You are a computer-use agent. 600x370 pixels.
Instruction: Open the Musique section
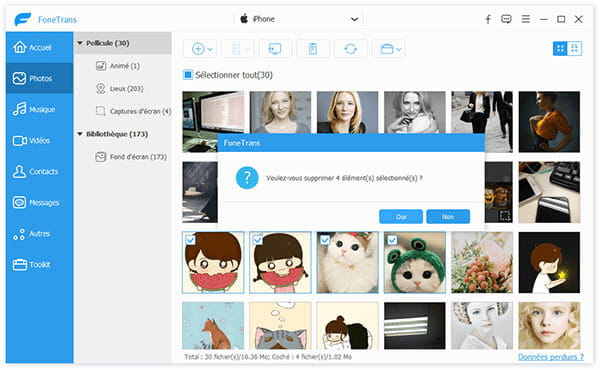click(39, 109)
